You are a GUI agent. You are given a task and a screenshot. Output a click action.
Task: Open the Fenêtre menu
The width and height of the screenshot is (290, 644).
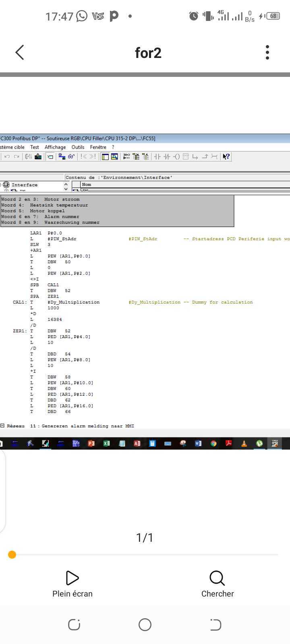98,147
